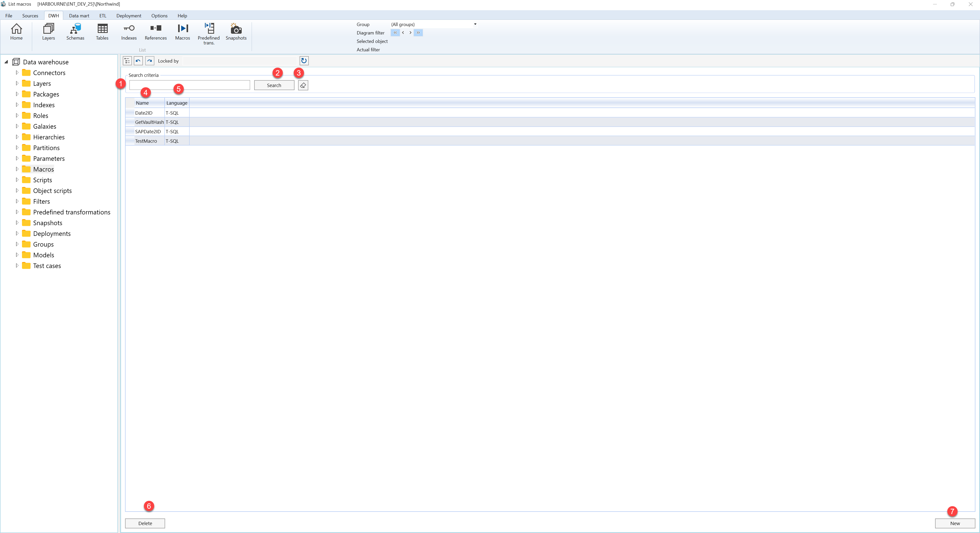Open the File menu
This screenshot has width=980, height=533.
click(9, 16)
